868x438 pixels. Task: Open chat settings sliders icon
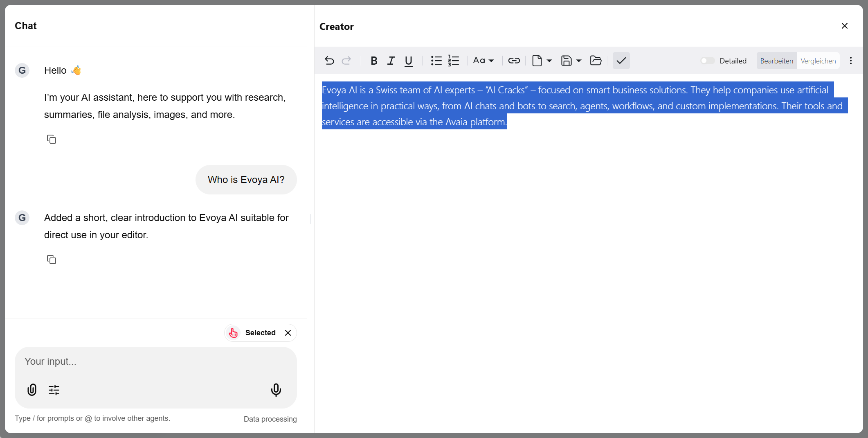click(54, 390)
